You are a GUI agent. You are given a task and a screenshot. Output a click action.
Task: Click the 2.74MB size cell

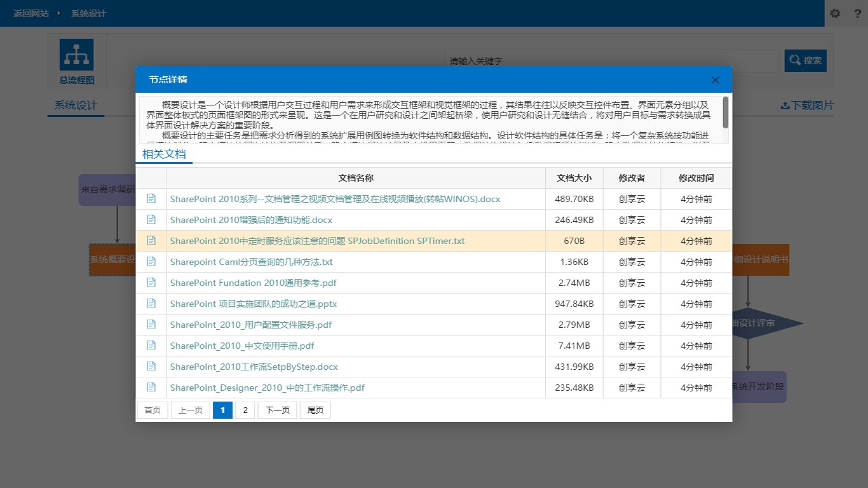pos(574,283)
